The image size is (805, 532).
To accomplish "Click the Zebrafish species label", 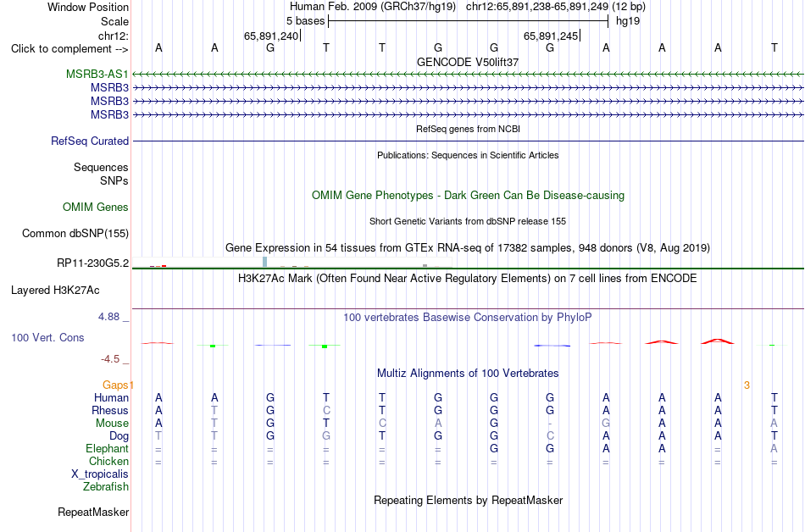I will [x=106, y=486].
